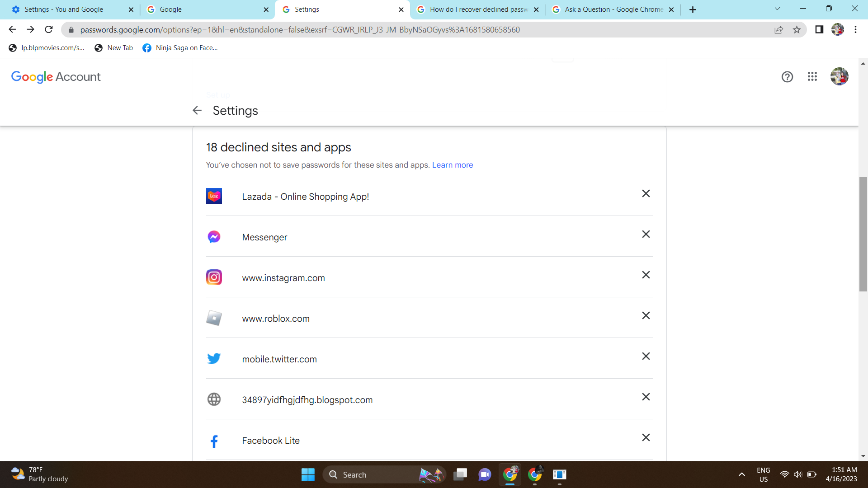Click the taskbar Search box
This screenshot has width=868, height=488.
[x=384, y=474]
